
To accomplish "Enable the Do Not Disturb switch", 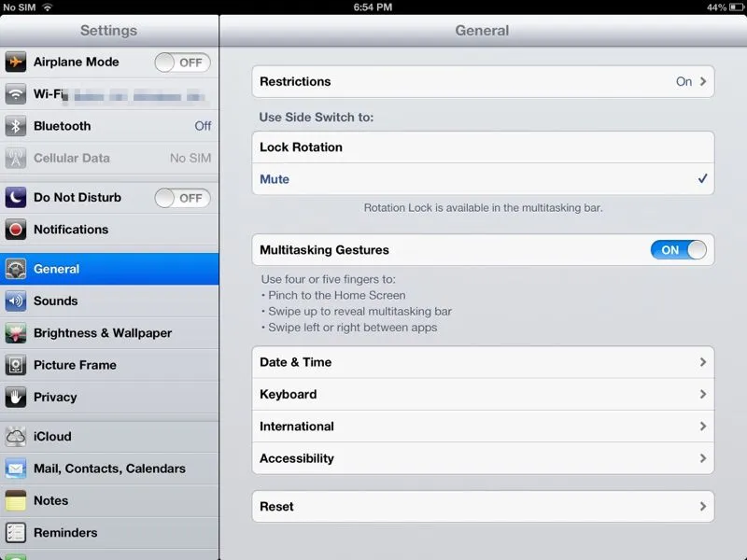I will [182, 198].
